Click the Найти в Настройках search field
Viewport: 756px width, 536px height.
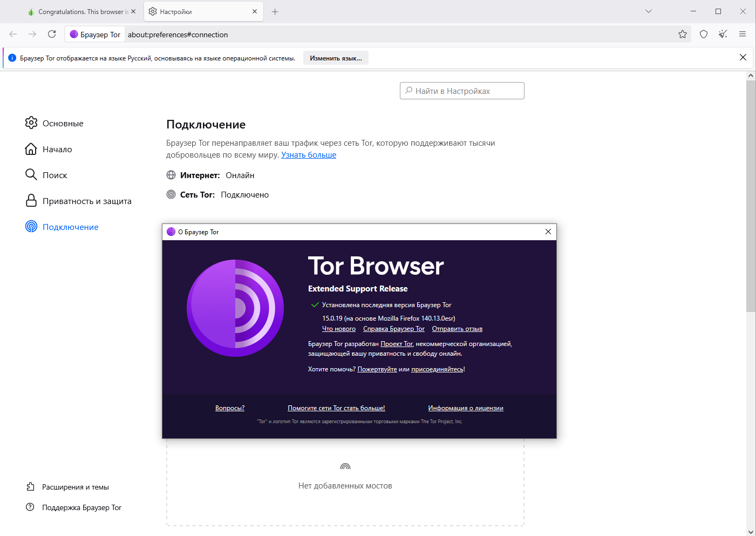(x=462, y=91)
